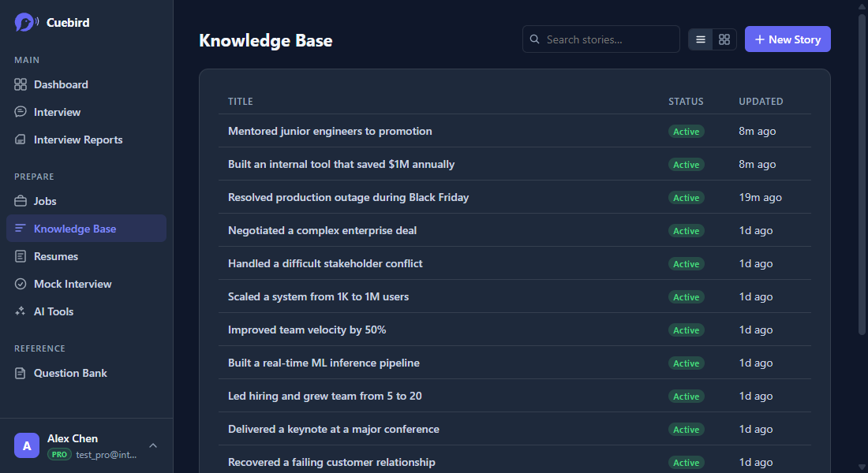Open 'Built an internal tool that saved $1M annually'
The width and height of the screenshot is (868, 473).
pos(341,164)
